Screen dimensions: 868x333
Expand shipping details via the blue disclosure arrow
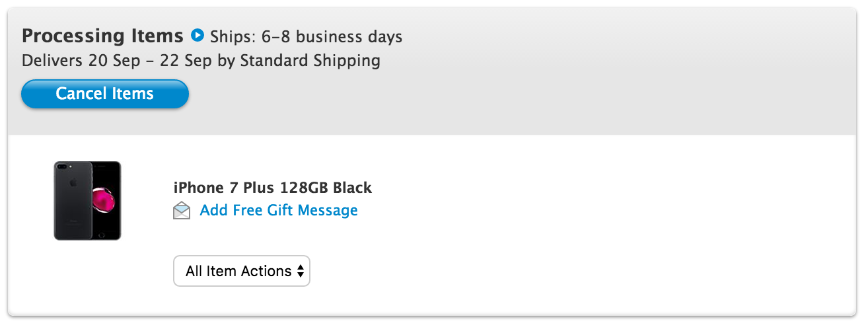tap(197, 34)
